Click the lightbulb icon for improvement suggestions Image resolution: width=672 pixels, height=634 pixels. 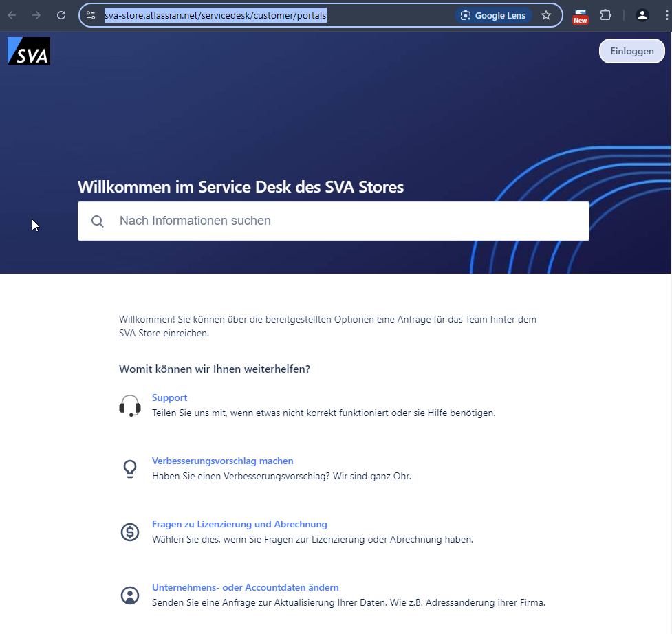129,469
